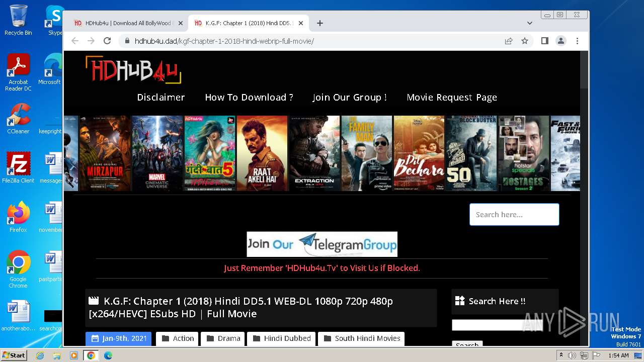Open the 50 days Block Buster poster
This screenshot has height=362, width=644.
(471, 153)
